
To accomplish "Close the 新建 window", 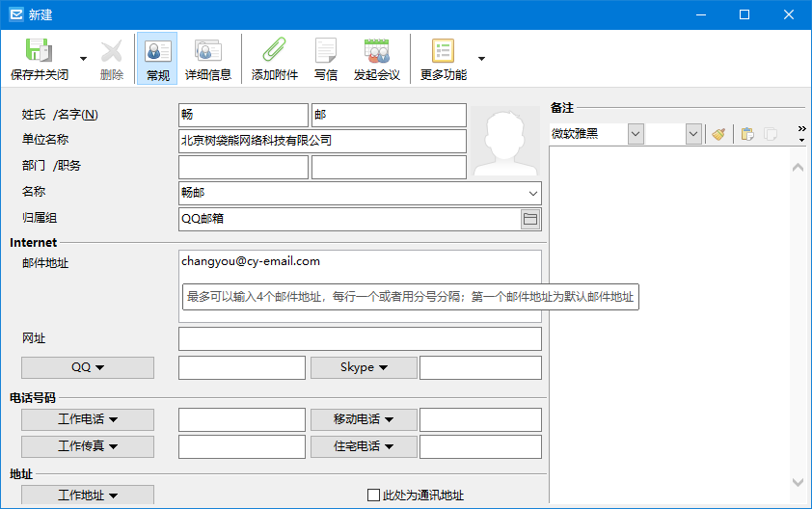I will click(x=789, y=14).
